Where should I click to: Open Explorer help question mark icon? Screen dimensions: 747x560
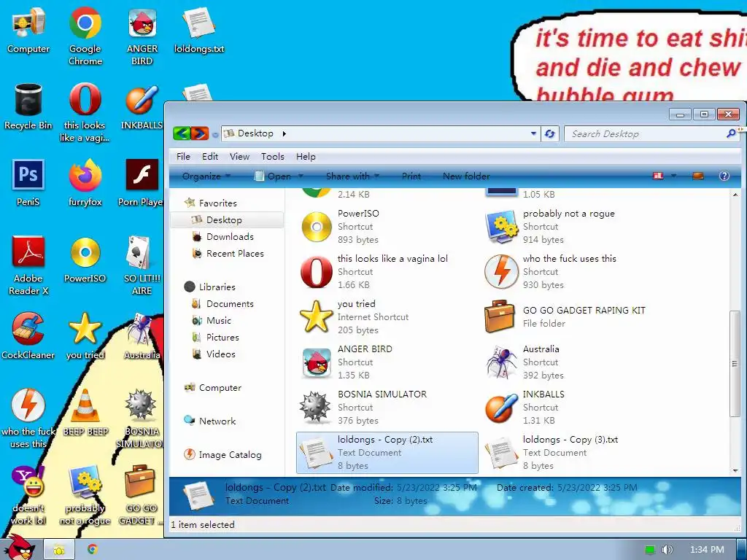tap(724, 176)
